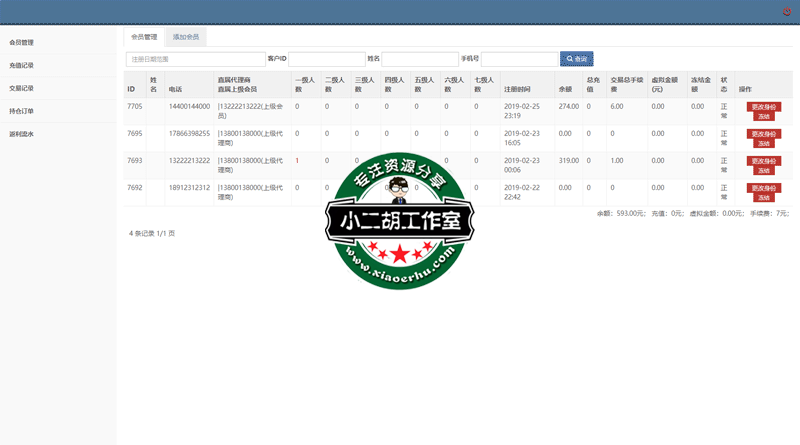Click the registration time 2019-02-25 23:19
800x445 pixels.
(x=521, y=111)
